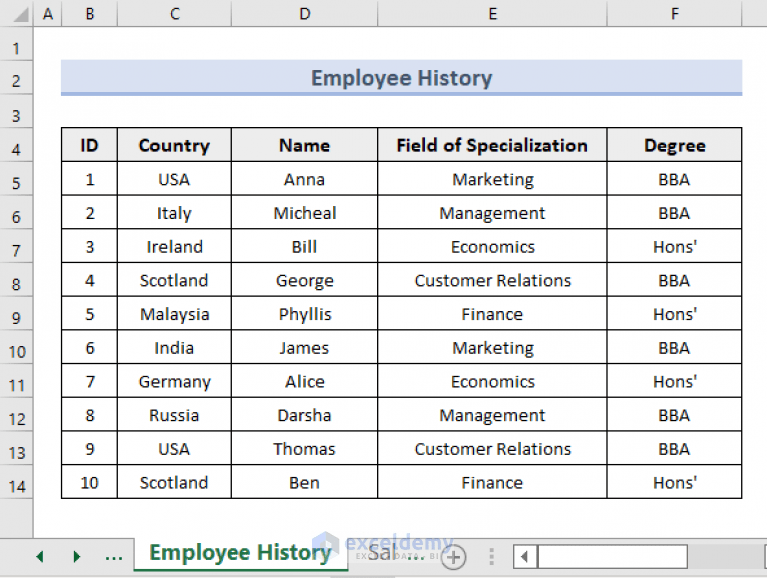Select the ID header cell

tap(90, 145)
